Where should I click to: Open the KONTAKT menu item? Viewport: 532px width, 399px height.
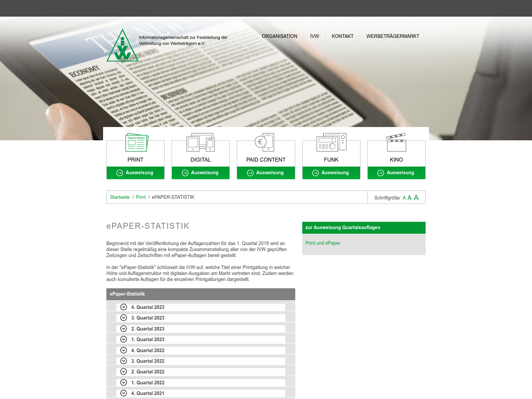click(x=342, y=36)
